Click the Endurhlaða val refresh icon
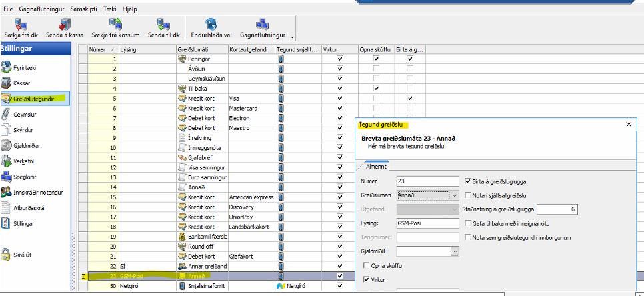The height and width of the screenshot is (296, 644). (211, 23)
